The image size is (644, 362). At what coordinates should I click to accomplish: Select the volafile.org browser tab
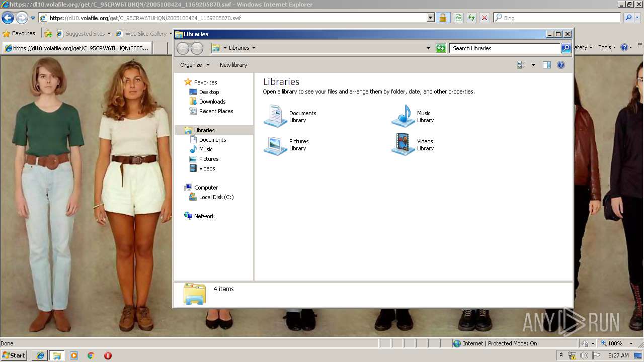click(76, 48)
